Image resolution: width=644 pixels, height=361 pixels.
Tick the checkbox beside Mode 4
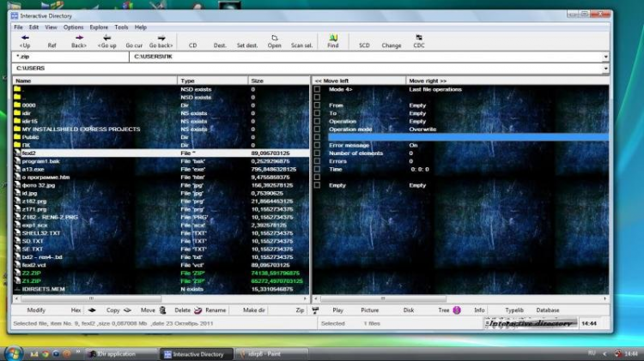click(317, 89)
